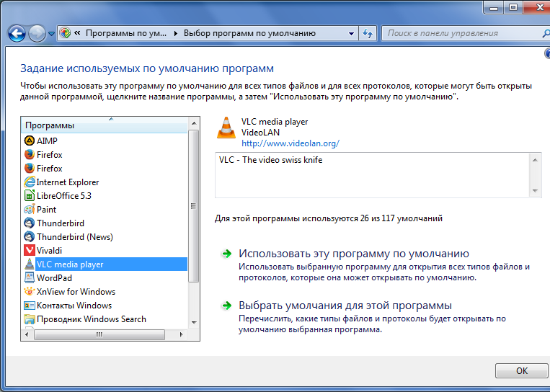Click the program list up scroll arrow
This screenshot has height=392, width=550.
(x=194, y=123)
